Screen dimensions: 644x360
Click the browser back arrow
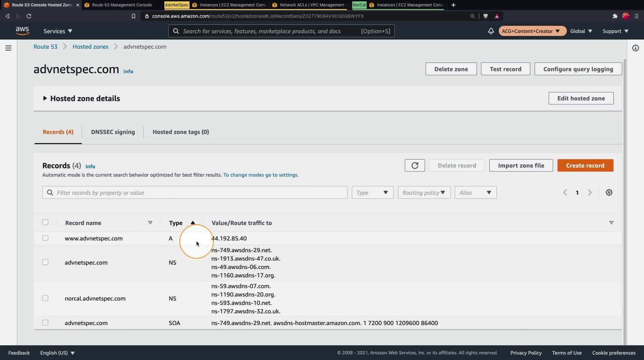click(x=7, y=16)
